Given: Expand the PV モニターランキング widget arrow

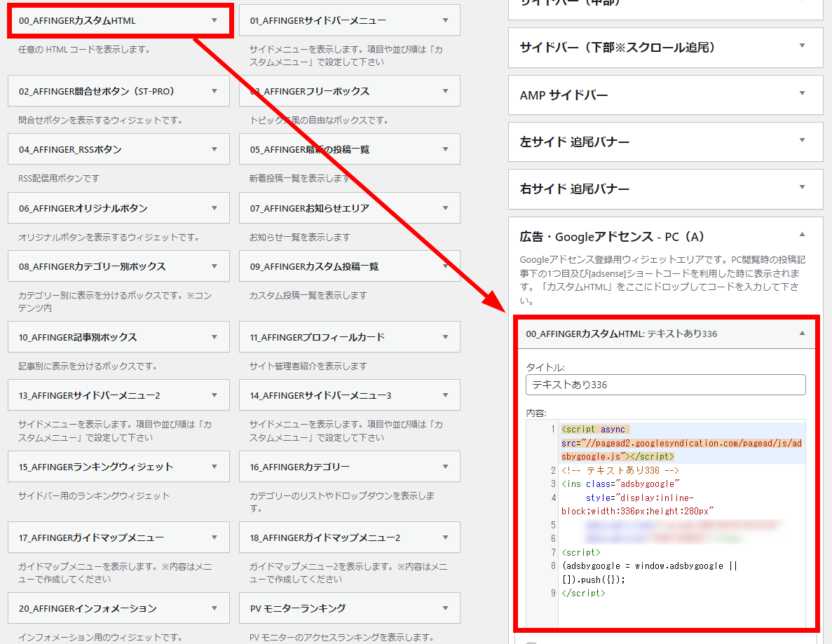Looking at the screenshot, I should [x=445, y=608].
